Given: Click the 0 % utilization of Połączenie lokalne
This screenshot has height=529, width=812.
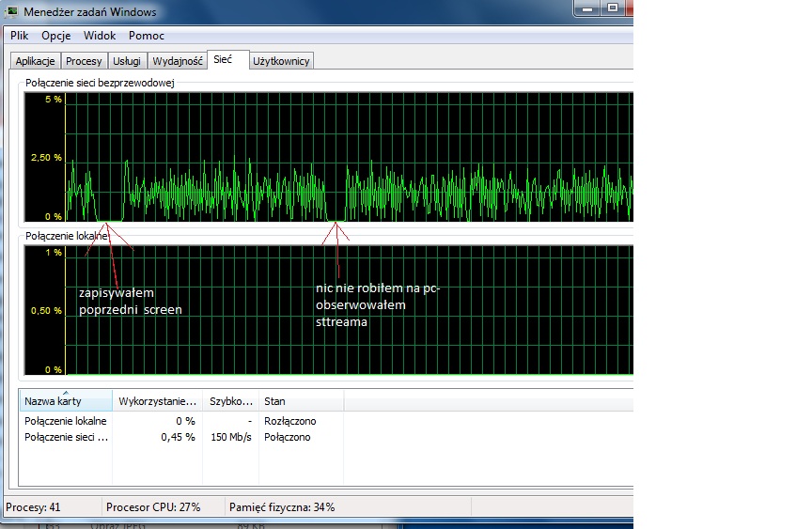Looking at the screenshot, I should click(185, 421).
